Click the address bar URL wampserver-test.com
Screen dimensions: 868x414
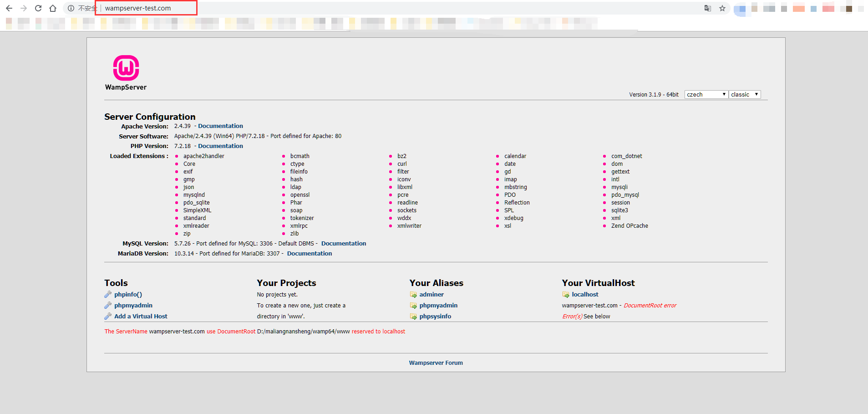[x=138, y=8]
